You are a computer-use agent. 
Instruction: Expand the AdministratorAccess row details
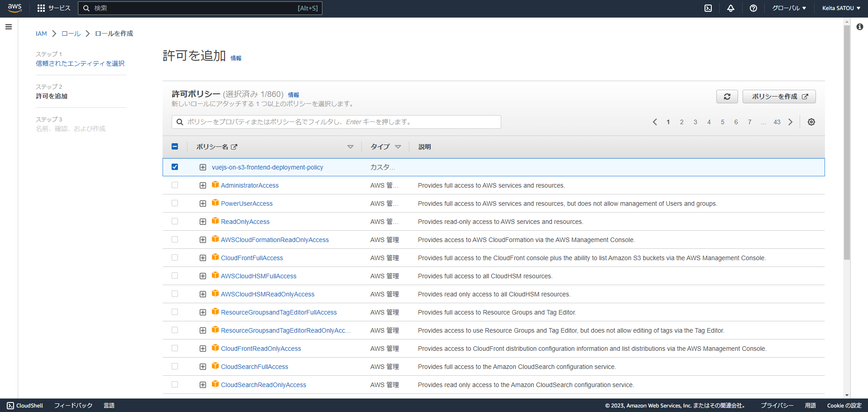pyautogui.click(x=203, y=185)
